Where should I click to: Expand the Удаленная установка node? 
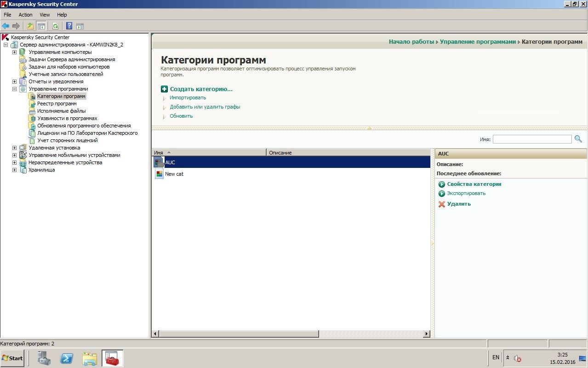14,148
